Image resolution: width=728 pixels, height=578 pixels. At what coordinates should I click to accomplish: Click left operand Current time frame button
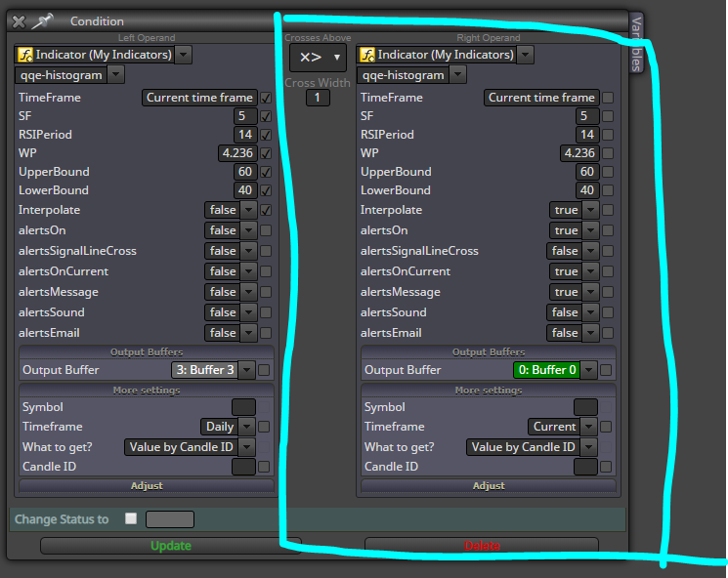click(199, 98)
